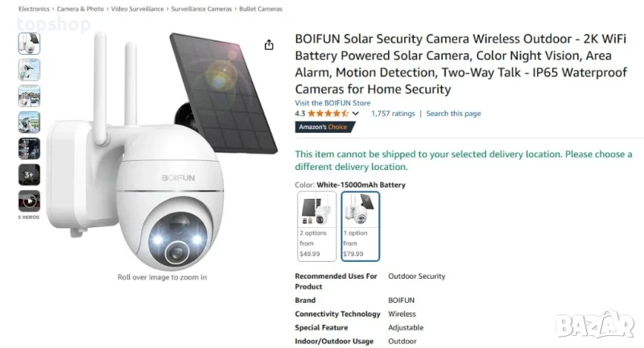This screenshot has width=644, height=348.
Task: Click the star rating icons
Action: click(328, 114)
